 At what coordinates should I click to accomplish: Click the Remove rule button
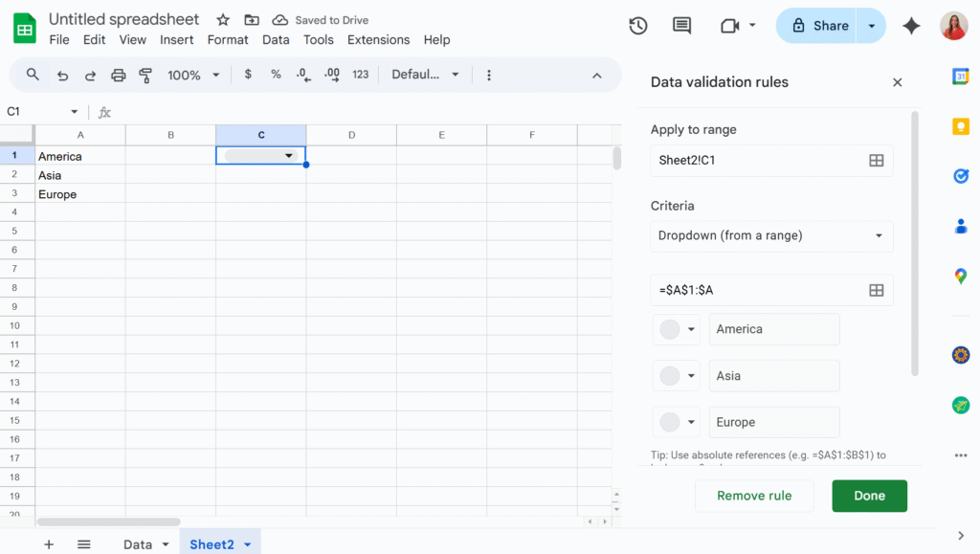754,496
